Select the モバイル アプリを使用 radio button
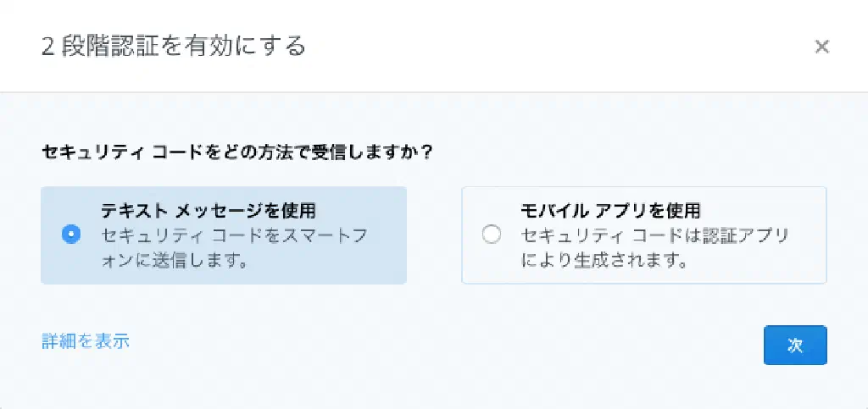The width and height of the screenshot is (868, 409). (x=492, y=235)
